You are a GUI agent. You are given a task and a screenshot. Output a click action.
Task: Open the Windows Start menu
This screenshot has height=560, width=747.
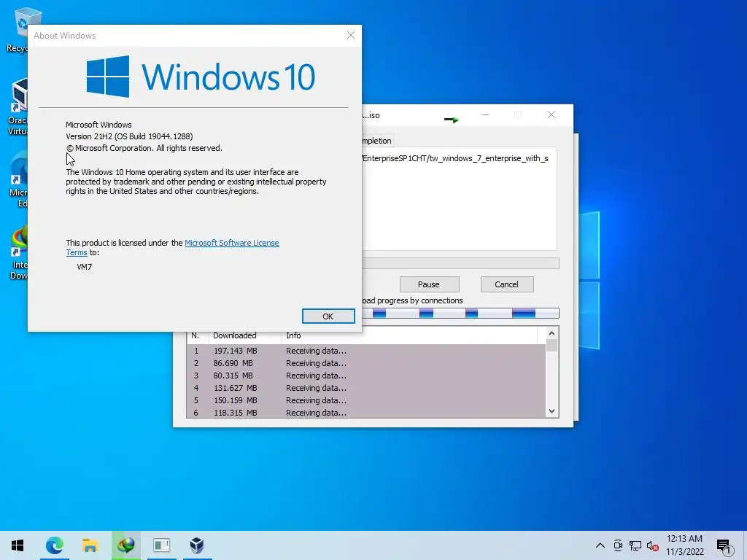tap(18, 545)
